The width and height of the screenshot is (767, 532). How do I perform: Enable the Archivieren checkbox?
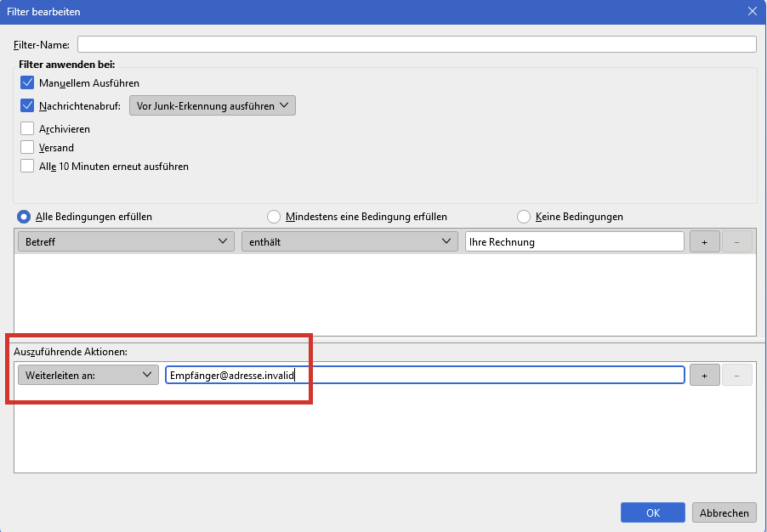pyautogui.click(x=27, y=129)
